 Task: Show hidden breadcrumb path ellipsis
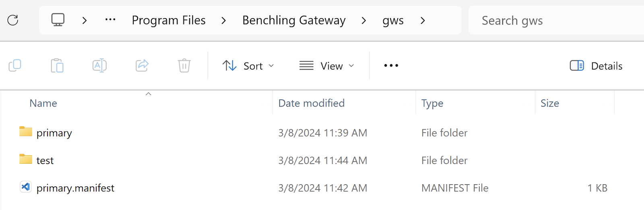[x=110, y=20]
